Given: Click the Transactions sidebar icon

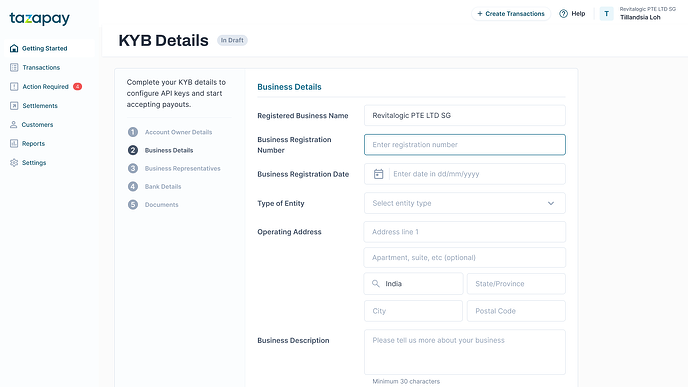Looking at the screenshot, I should pos(14,67).
